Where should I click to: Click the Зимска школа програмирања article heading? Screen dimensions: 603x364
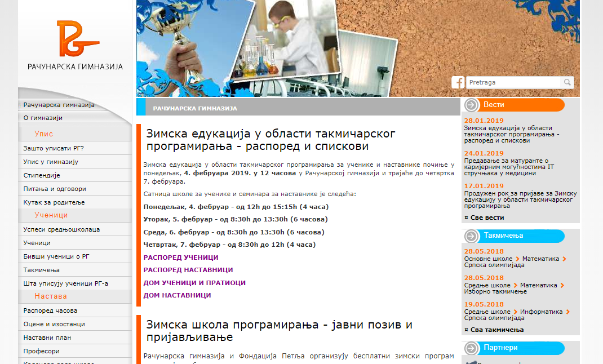(279, 331)
